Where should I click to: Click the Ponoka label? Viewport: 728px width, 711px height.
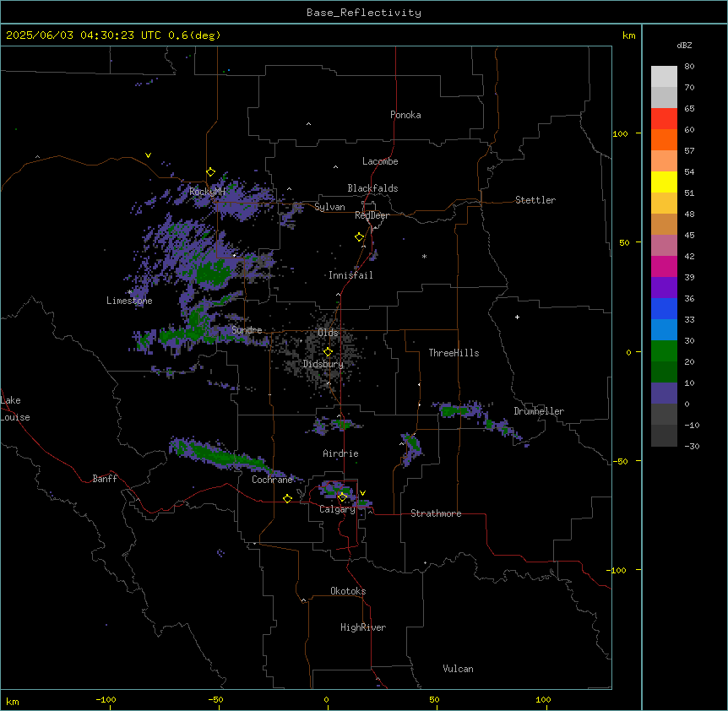[405, 115]
